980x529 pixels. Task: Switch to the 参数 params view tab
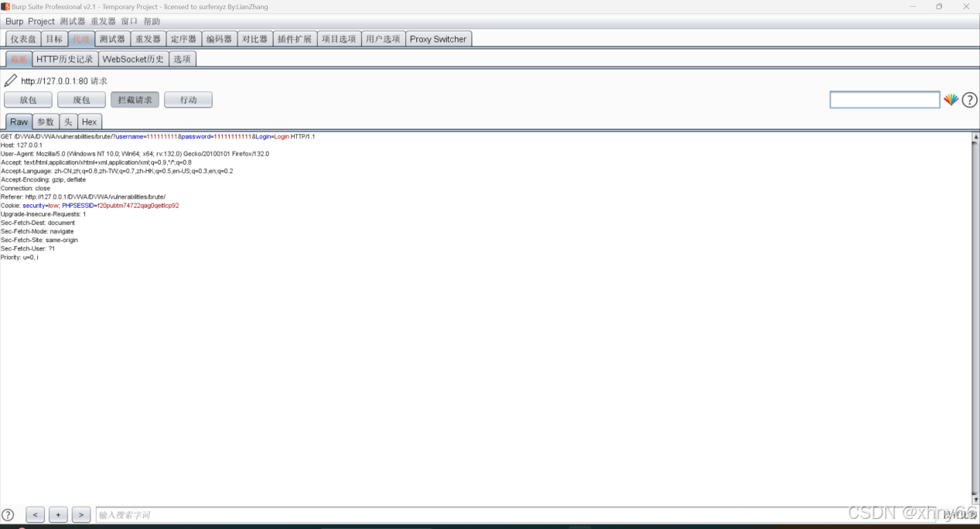[46, 122]
